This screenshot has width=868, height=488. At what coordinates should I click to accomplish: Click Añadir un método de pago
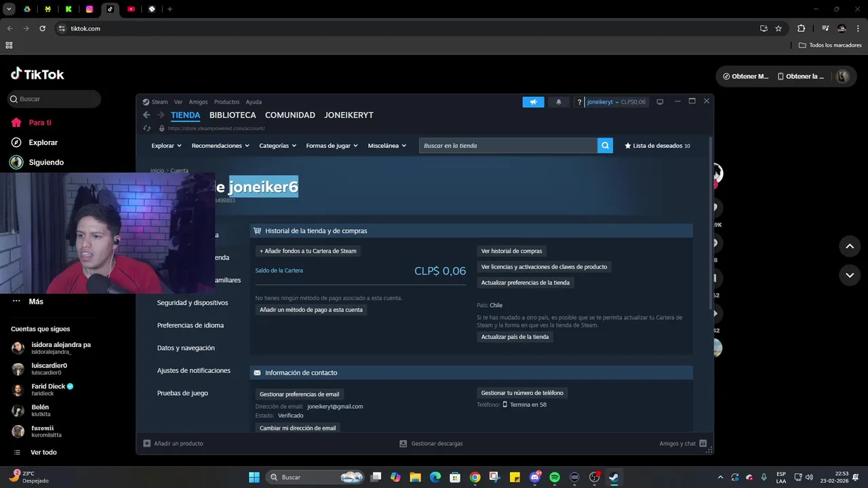click(311, 310)
